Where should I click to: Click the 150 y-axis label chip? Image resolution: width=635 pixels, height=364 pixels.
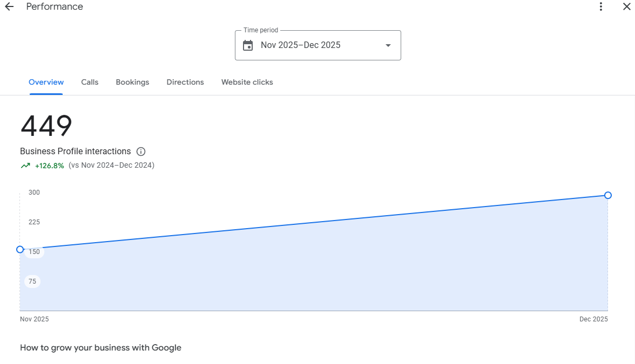34,252
